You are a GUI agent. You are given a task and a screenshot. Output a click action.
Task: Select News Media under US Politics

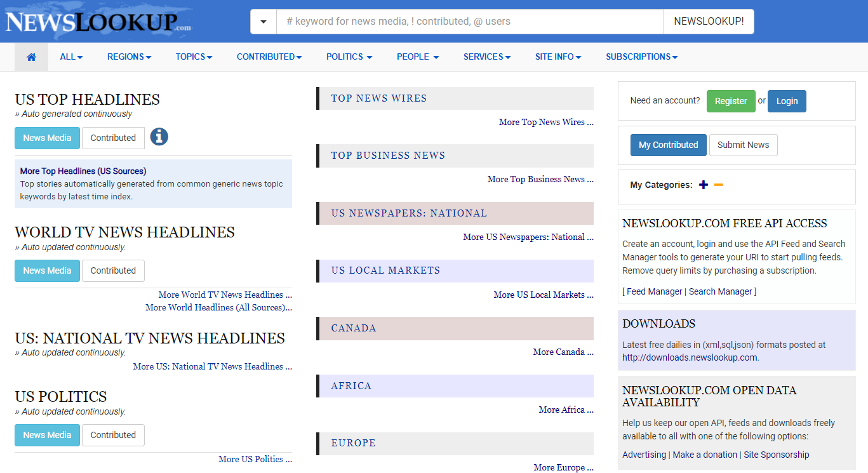pyautogui.click(x=47, y=435)
